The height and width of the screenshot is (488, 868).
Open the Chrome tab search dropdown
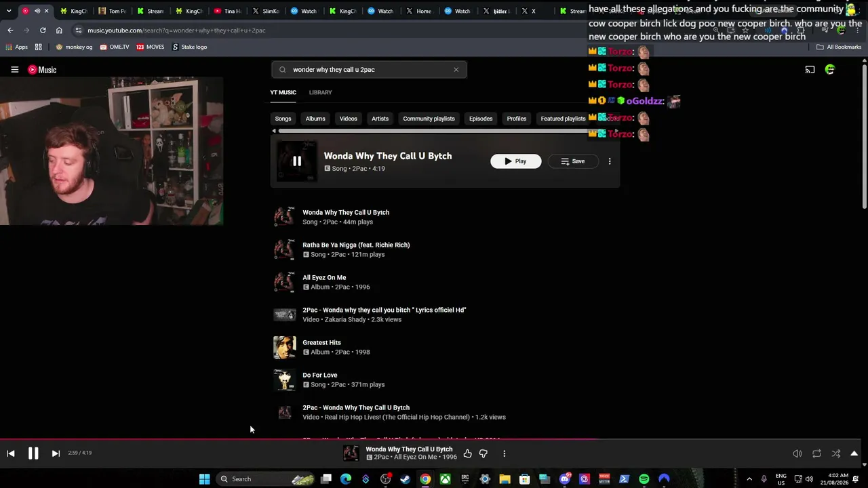[x=9, y=11]
